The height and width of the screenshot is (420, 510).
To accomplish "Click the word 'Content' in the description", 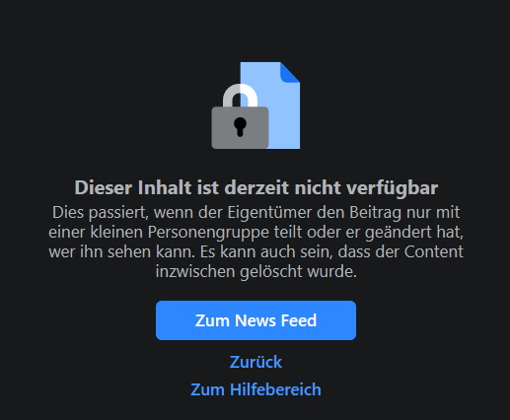I will tap(433, 252).
